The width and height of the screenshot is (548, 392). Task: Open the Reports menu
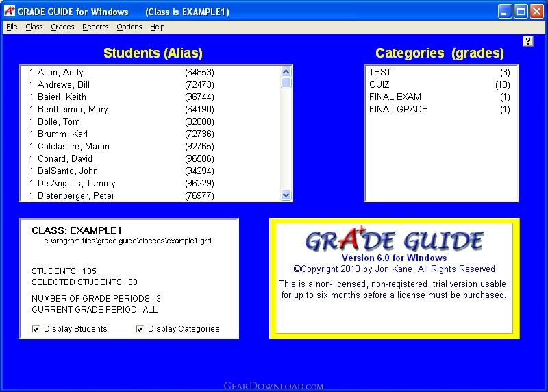[x=95, y=27]
